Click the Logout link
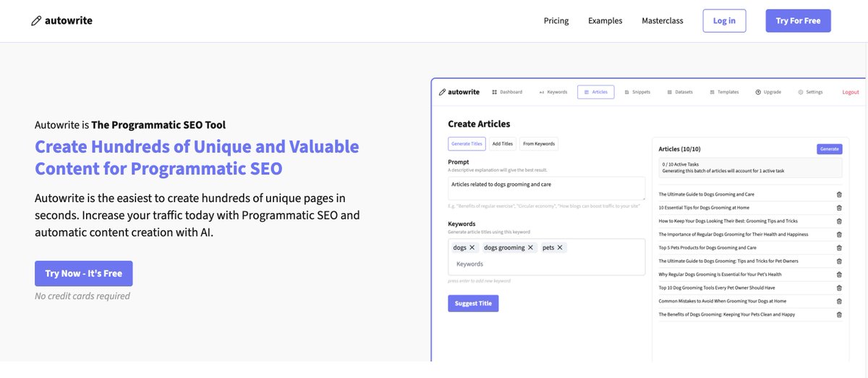 (x=851, y=92)
